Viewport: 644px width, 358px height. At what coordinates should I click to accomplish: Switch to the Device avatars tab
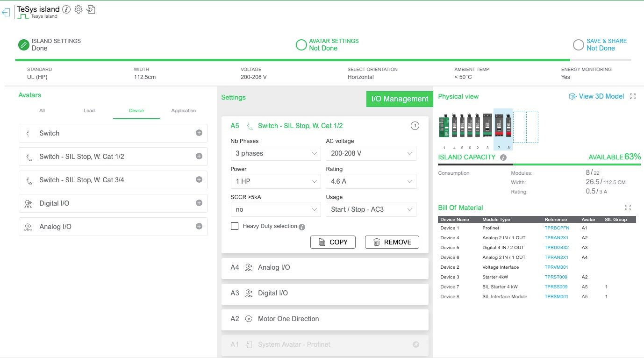(x=136, y=111)
